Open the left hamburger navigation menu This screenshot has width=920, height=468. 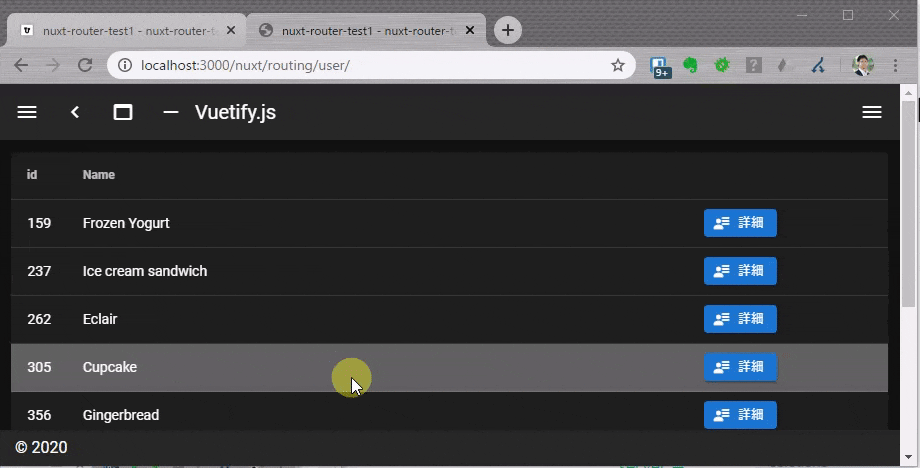click(x=27, y=112)
